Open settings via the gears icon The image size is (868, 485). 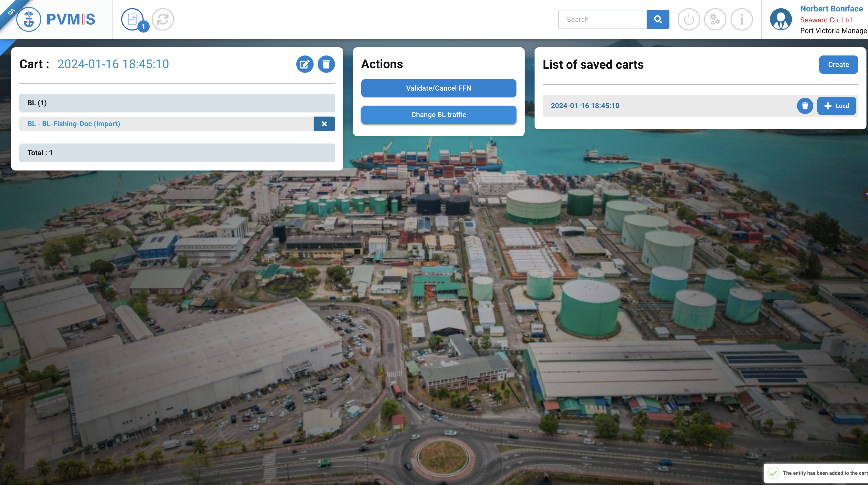click(715, 20)
